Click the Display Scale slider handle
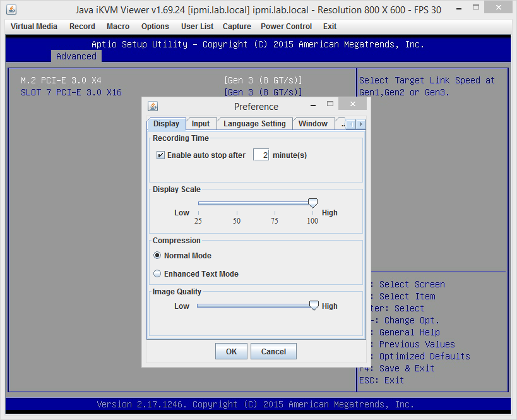Viewport: 517px width, 420px height. coord(312,203)
